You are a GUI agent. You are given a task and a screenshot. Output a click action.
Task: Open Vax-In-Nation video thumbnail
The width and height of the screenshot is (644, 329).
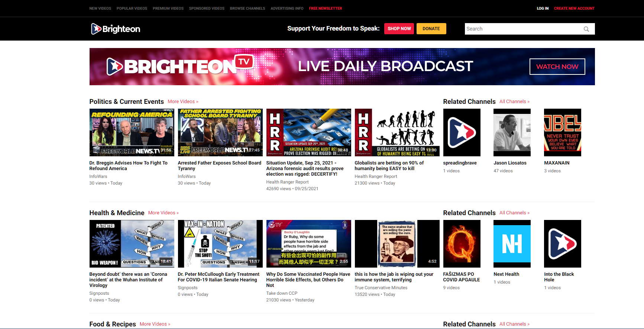(220, 244)
